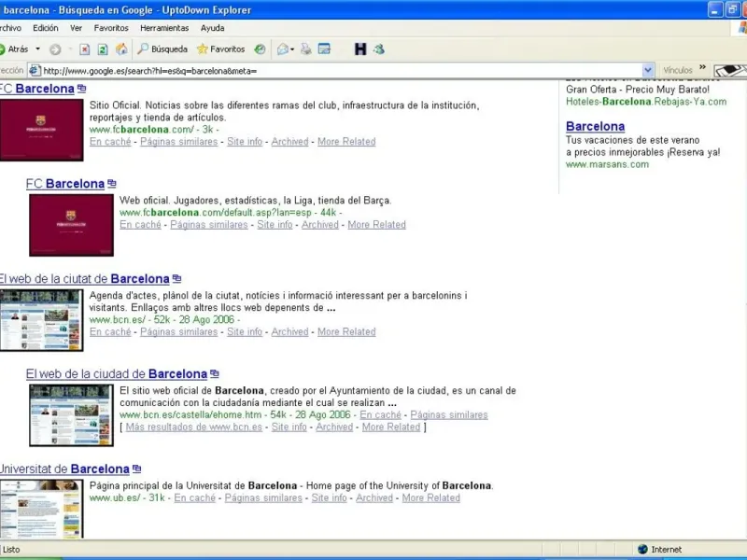
Task: Open the Barcelona sponsored ad heading
Action: tap(595, 126)
